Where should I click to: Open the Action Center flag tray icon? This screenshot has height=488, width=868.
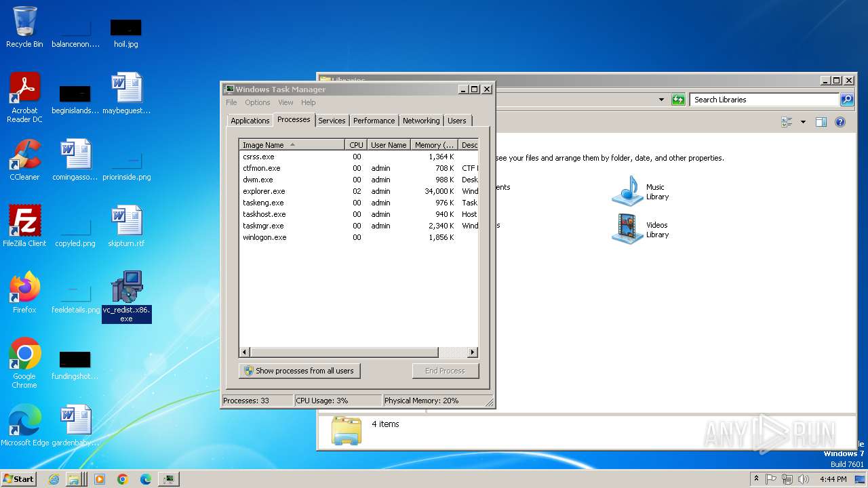pyautogui.click(x=772, y=479)
